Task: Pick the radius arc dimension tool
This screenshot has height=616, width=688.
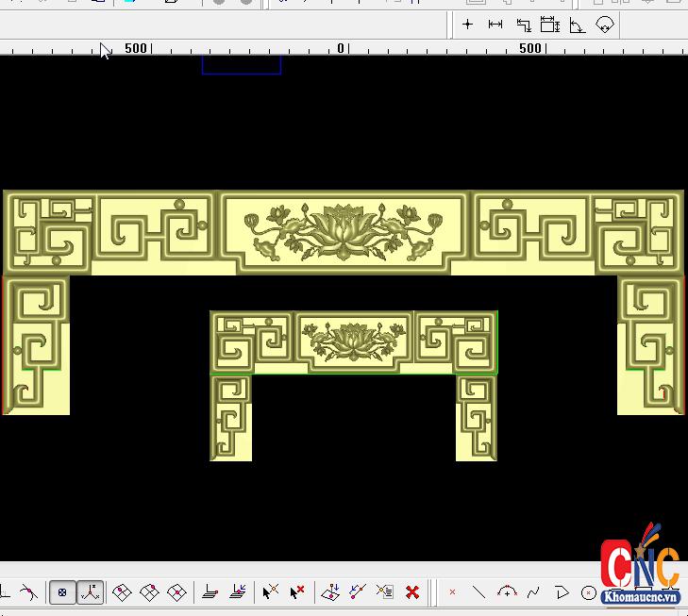Action: [x=605, y=25]
